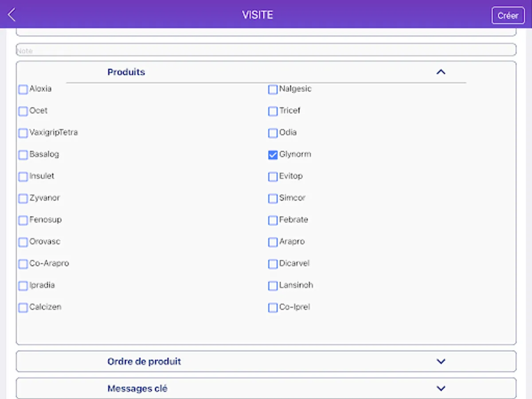Viewport: 532px width, 399px height.
Task: Toggle the Evitop checkbox on
Action: tap(273, 176)
